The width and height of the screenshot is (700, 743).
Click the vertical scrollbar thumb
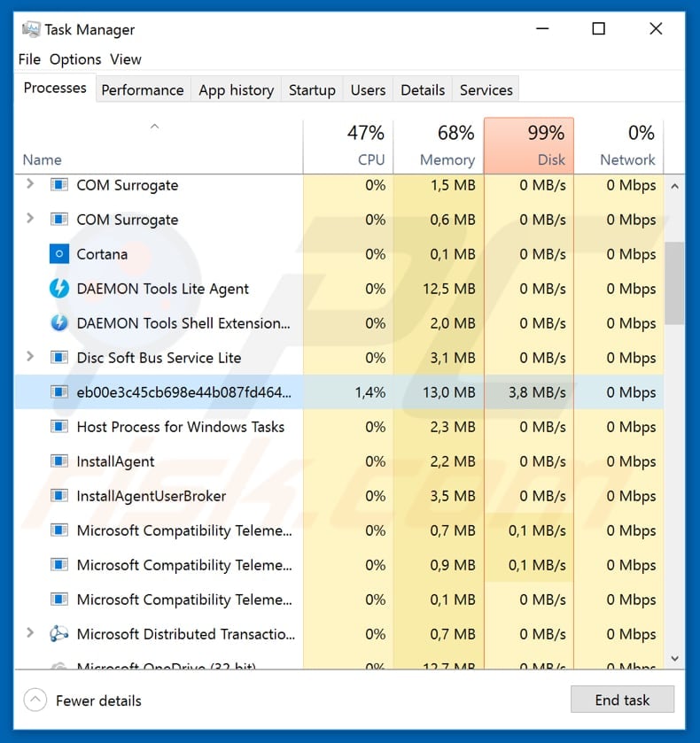pyautogui.click(x=674, y=283)
